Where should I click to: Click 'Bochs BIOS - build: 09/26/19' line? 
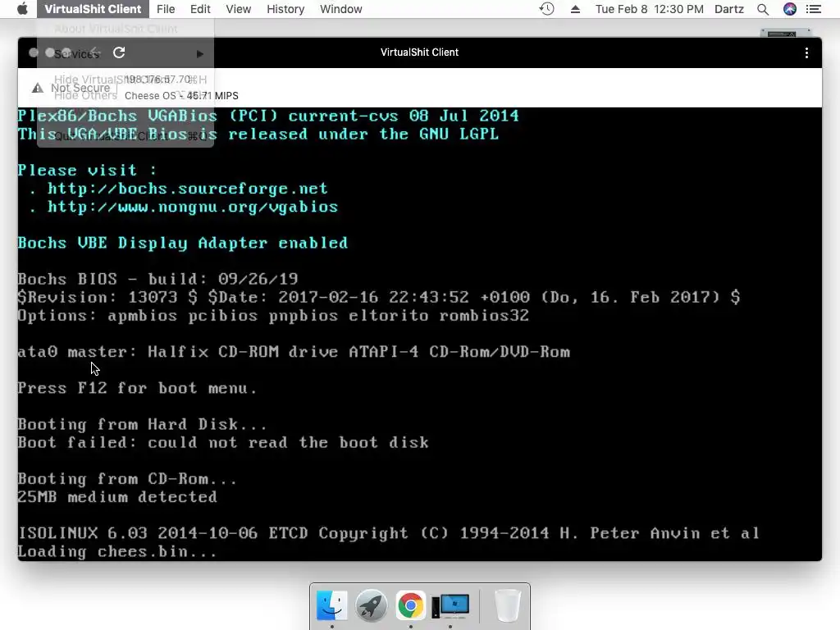click(x=157, y=279)
